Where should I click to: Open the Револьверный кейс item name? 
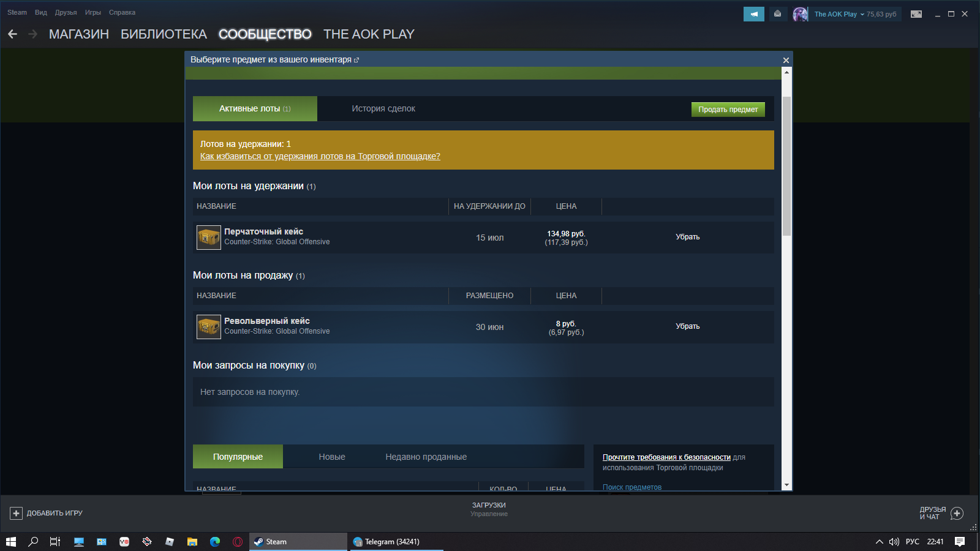(267, 321)
